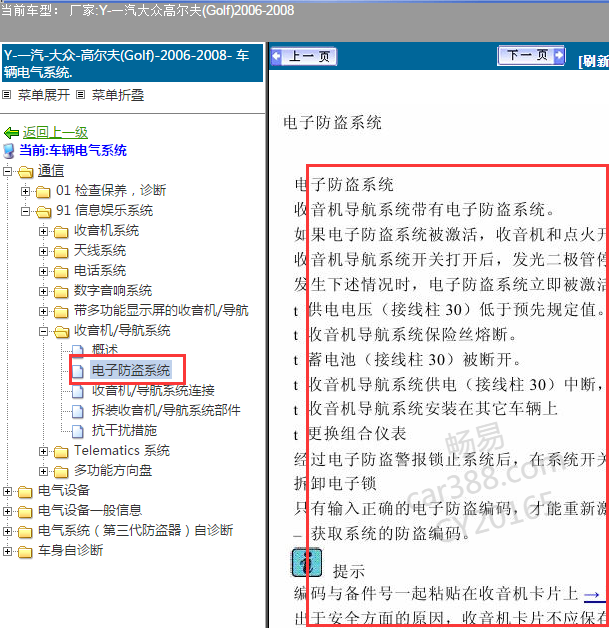Expand the Telematics 系统 node
Screen dimensions: 609x628
pyautogui.click(x=43, y=451)
